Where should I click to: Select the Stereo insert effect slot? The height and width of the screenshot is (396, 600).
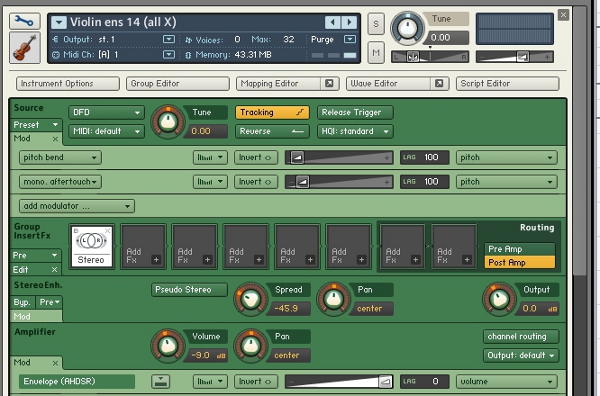tap(91, 247)
